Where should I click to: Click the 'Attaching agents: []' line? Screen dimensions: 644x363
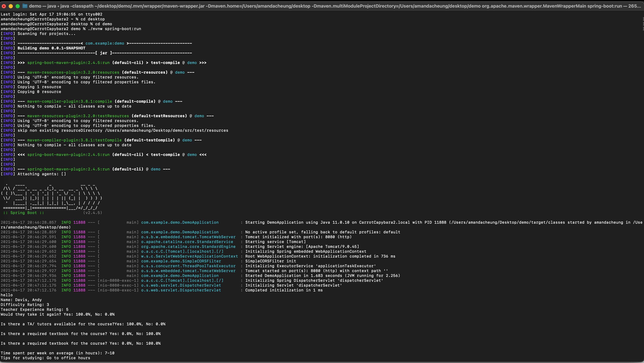coord(42,174)
